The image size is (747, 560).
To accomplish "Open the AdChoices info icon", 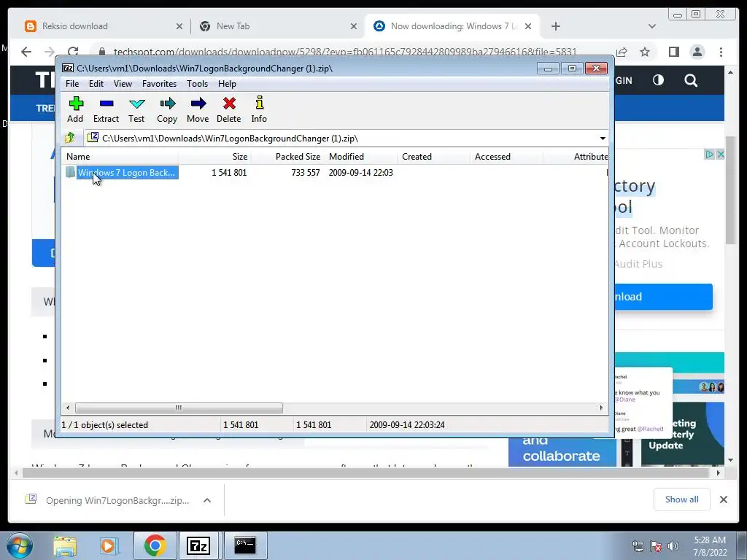I will coord(709,155).
